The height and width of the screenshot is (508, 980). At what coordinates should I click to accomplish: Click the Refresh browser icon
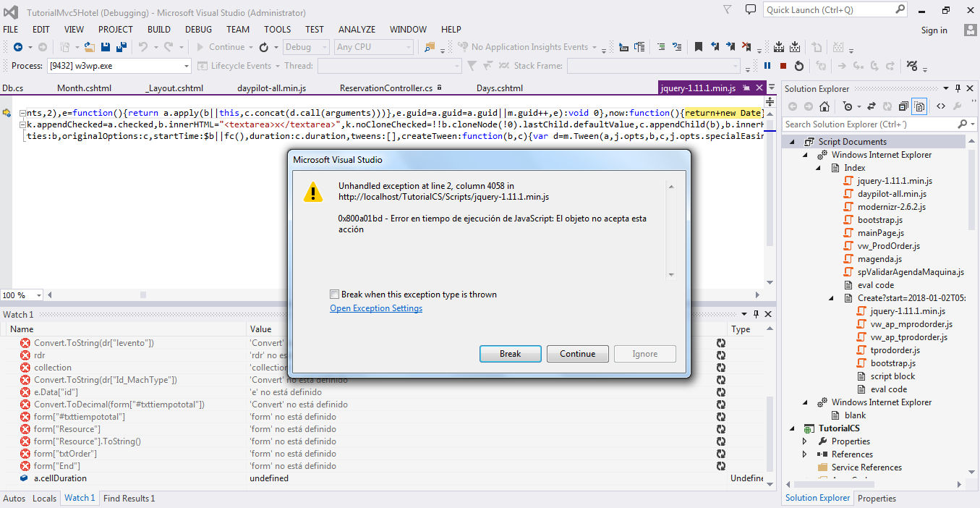[x=264, y=47]
